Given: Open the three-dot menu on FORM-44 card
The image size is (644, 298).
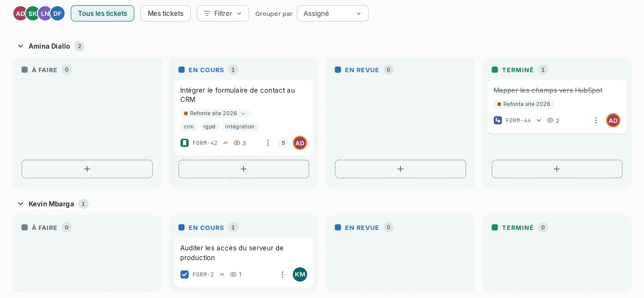Looking at the screenshot, I should pos(596,120).
